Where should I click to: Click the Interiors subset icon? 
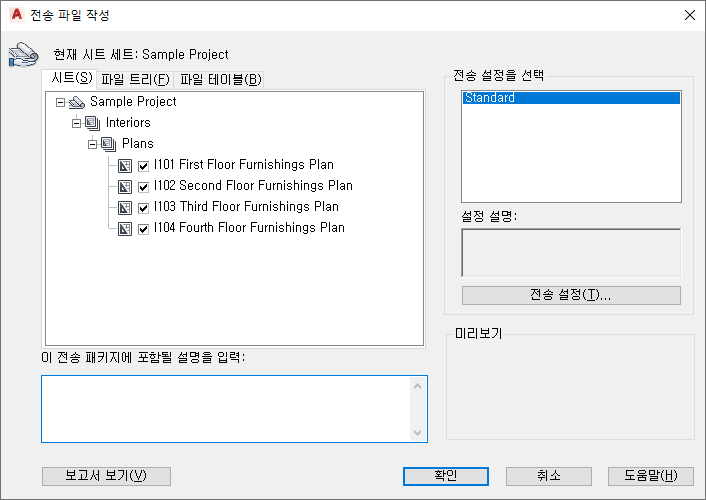point(93,123)
